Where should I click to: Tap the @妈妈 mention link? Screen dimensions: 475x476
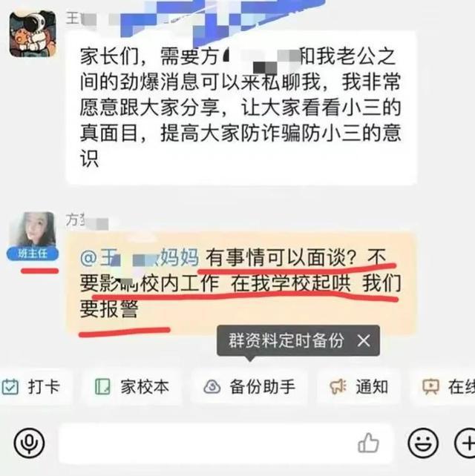[140, 258]
